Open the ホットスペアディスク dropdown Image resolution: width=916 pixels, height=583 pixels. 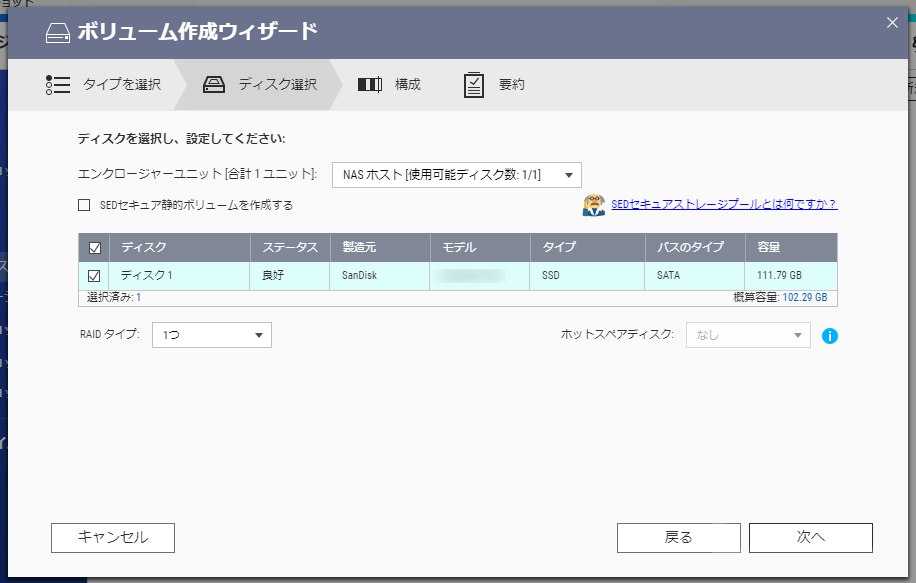point(748,335)
